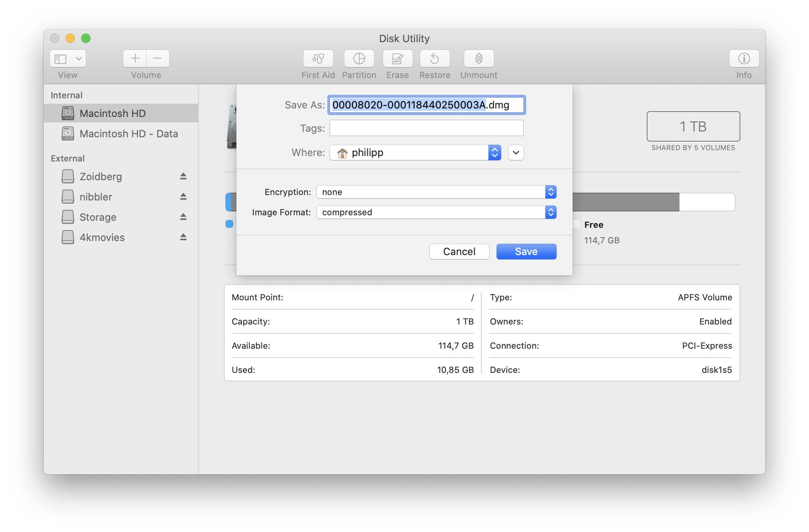The height and width of the screenshot is (532, 809).
Task: Expand the save dialog with chevron
Action: [516, 153]
